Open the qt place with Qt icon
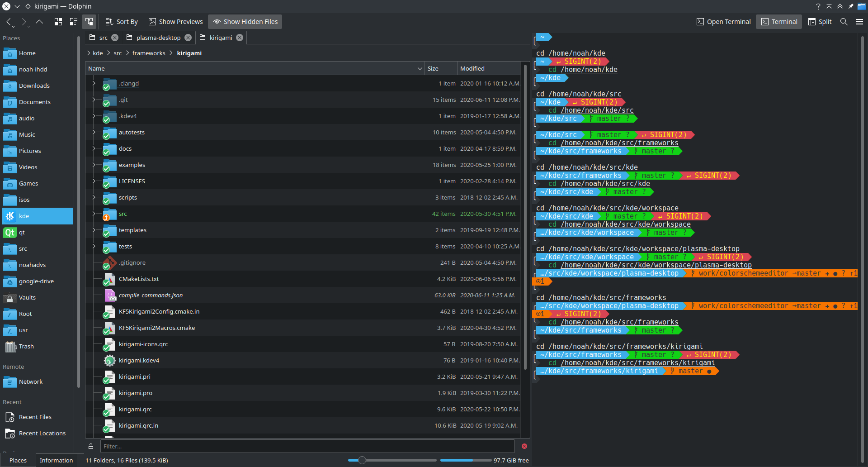 [37, 232]
